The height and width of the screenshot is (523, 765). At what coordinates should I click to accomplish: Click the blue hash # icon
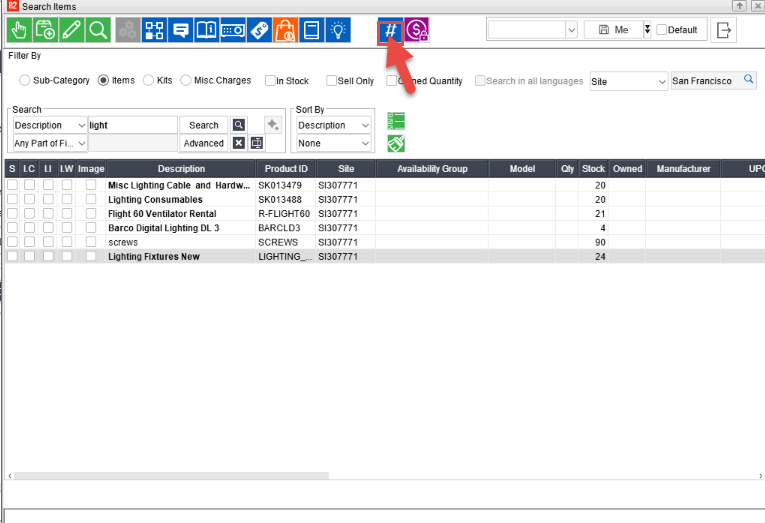tap(390, 31)
